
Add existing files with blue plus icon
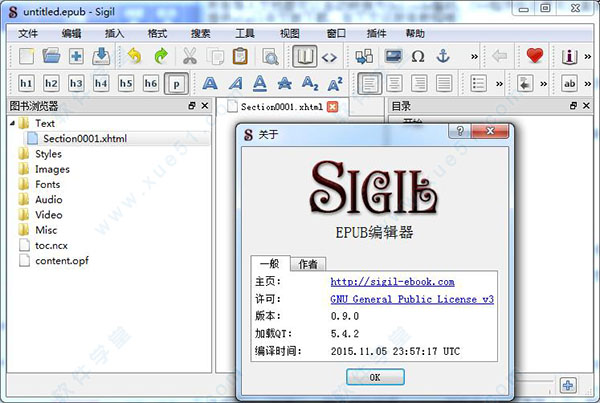[76, 56]
